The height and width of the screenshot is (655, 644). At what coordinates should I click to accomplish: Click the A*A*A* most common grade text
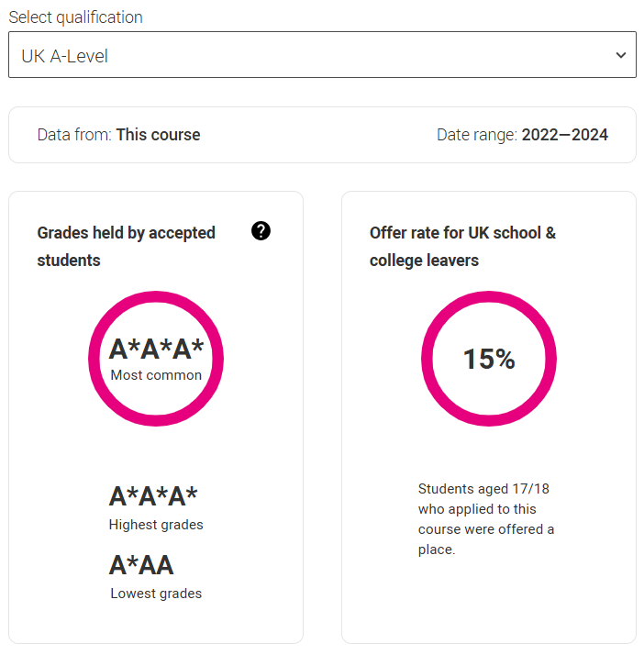[x=156, y=350]
